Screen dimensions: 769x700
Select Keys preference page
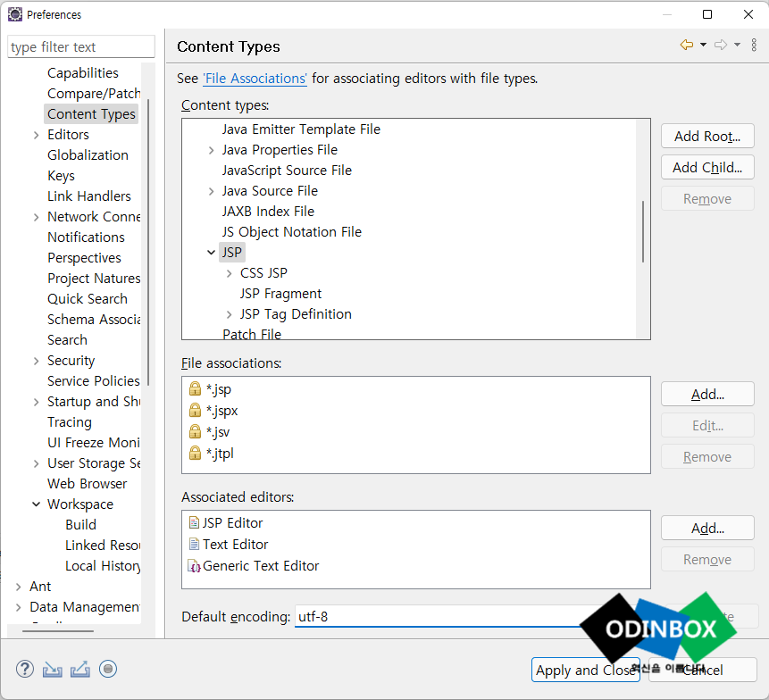tap(61, 176)
